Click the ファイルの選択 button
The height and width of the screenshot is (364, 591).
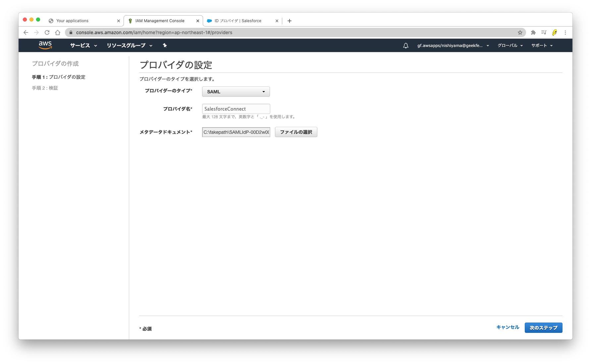click(x=296, y=132)
